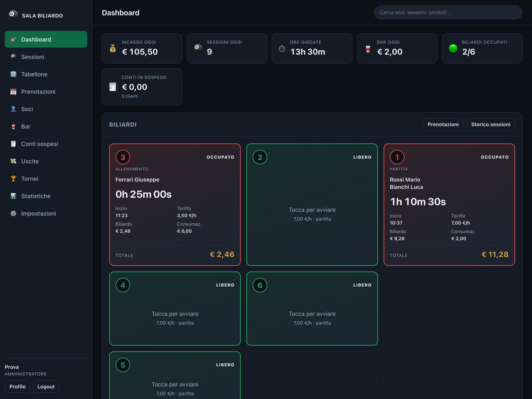Click the Statistiche bar chart icon
This screenshot has height=399, width=532.
click(x=13, y=196)
